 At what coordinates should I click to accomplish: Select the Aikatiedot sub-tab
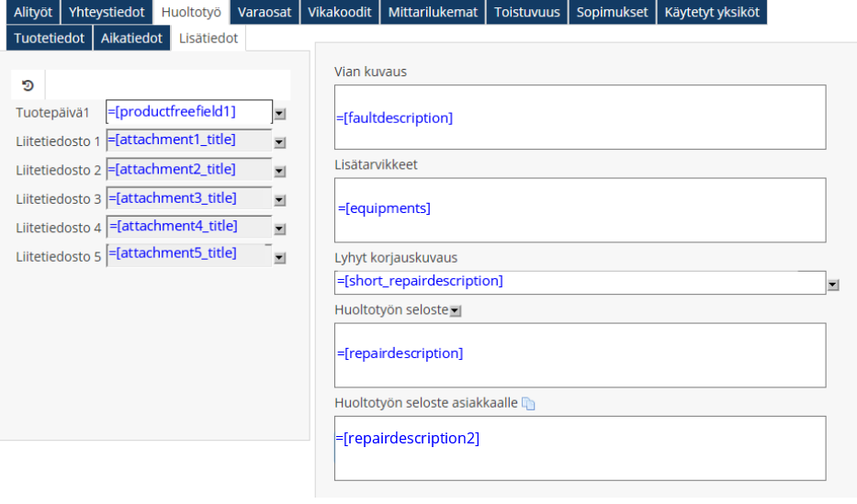pyautogui.click(x=132, y=38)
